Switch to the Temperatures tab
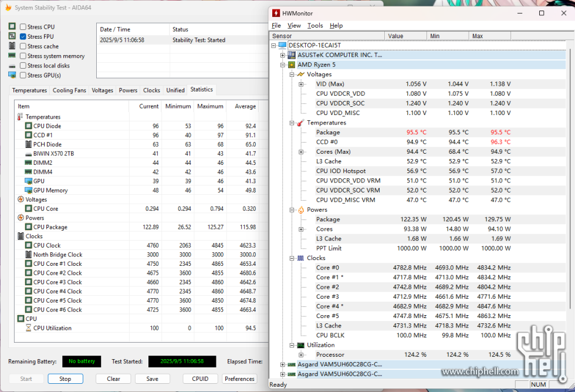 tap(29, 90)
